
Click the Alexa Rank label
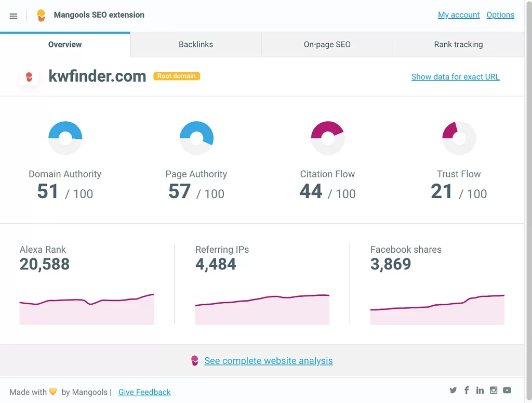[x=43, y=250]
